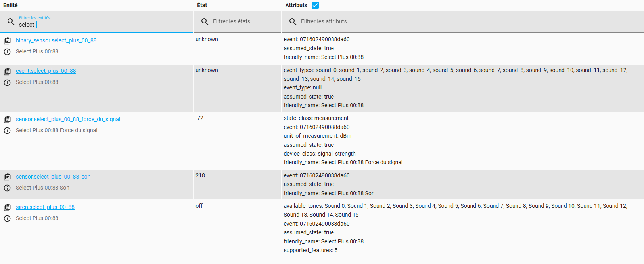Copy entity ID event.select_plus_00_88
This screenshot has height=264, width=644.
point(7,72)
